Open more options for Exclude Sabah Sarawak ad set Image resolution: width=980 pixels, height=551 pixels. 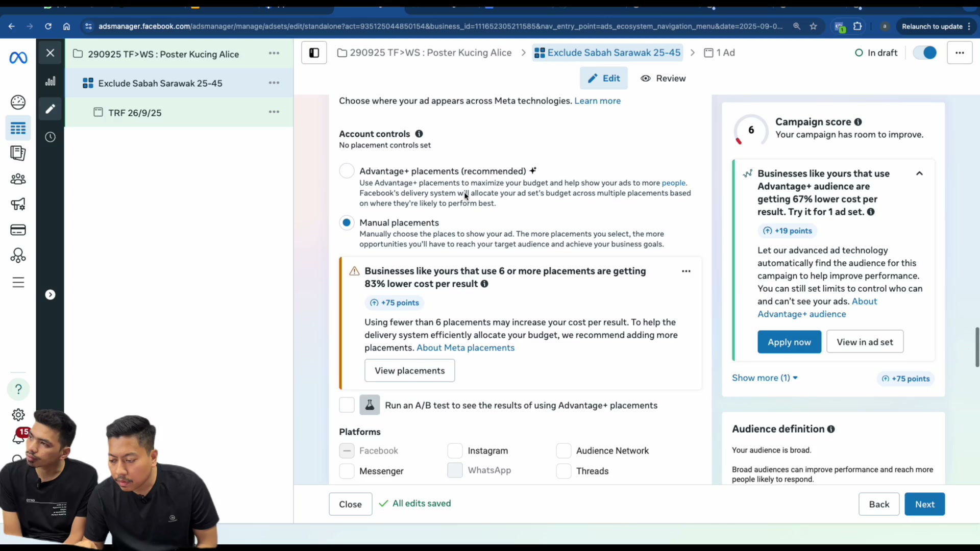(x=274, y=83)
